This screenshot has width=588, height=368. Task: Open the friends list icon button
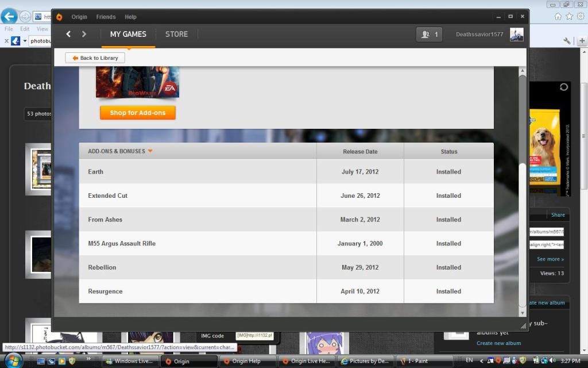tap(429, 34)
